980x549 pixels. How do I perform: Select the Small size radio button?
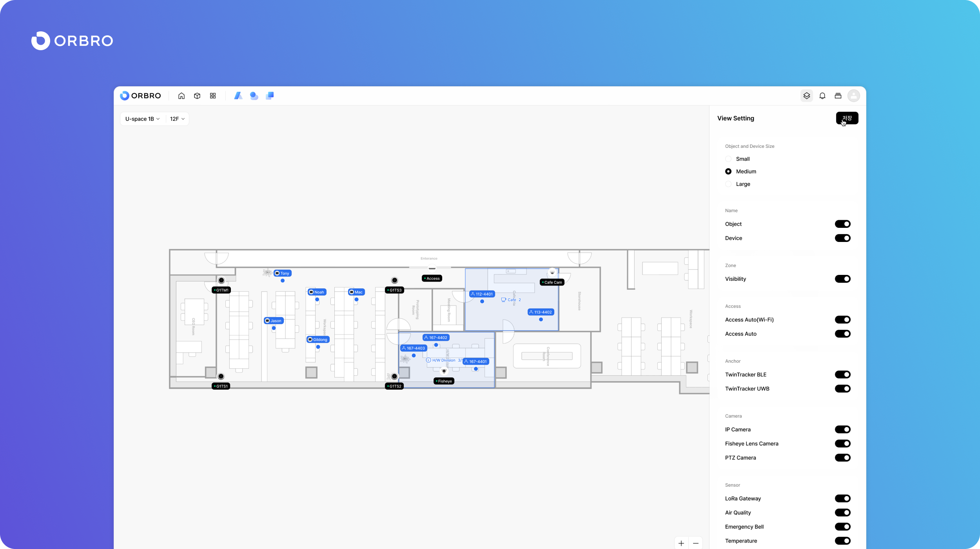coord(728,159)
